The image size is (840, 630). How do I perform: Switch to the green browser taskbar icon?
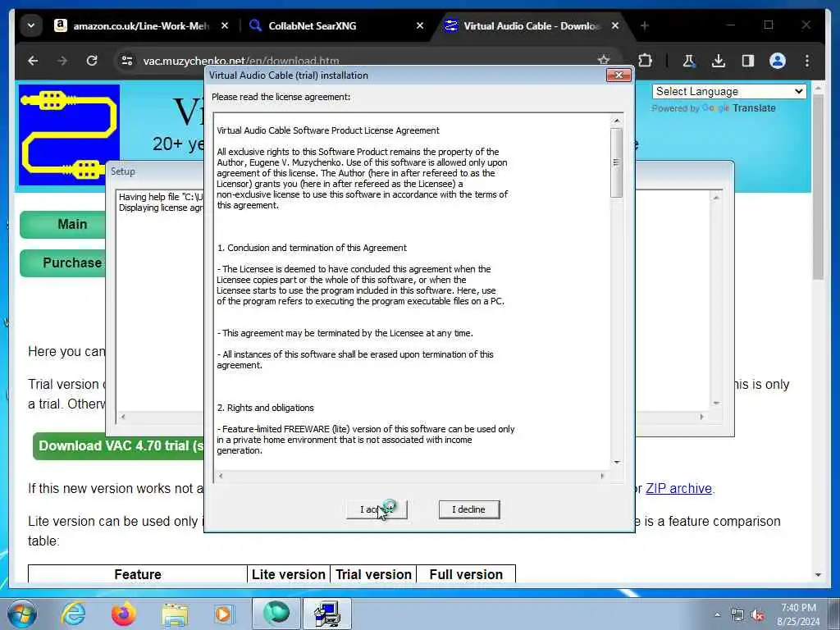coord(276,614)
